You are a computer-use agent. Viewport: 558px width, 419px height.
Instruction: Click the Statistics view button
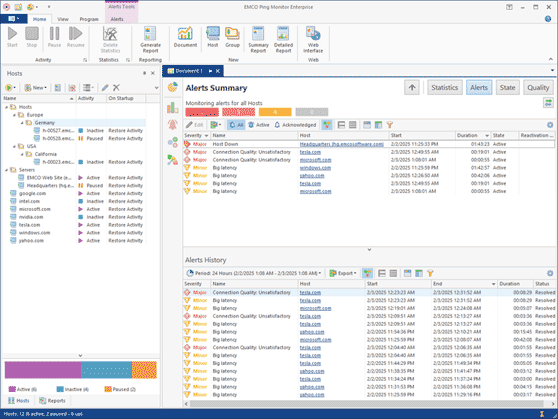pos(444,88)
